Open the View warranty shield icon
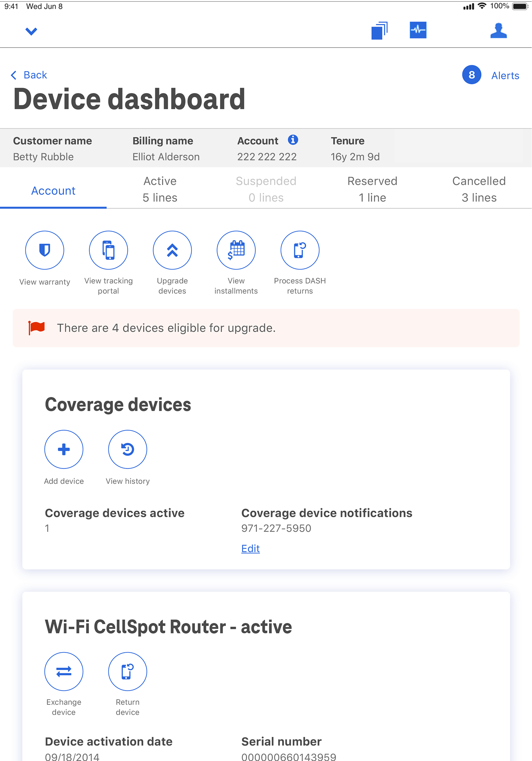The image size is (532, 761). coord(44,250)
